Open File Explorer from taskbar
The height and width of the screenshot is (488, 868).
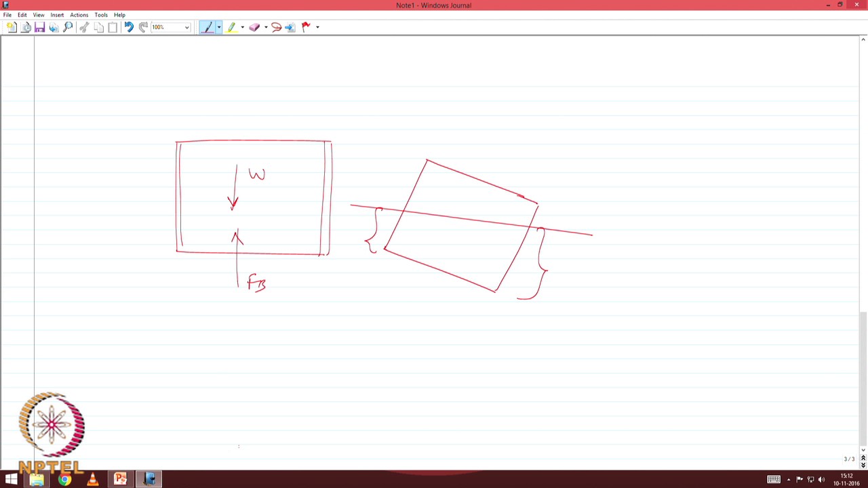tap(37, 479)
